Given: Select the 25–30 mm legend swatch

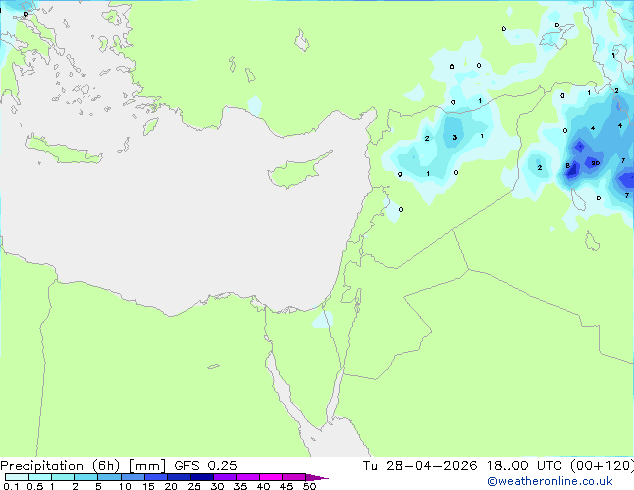Looking at the screenshot, I should tap(201, 477).
